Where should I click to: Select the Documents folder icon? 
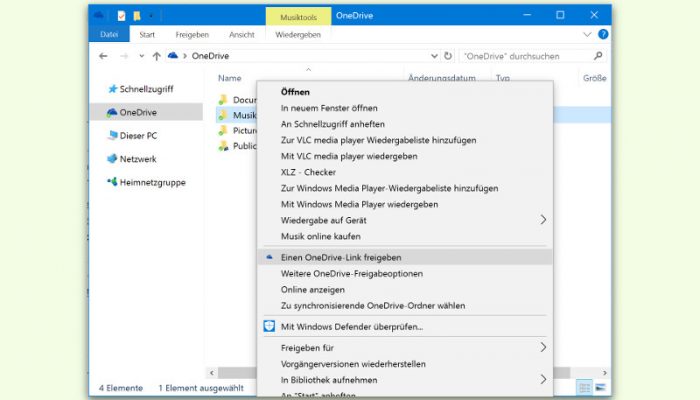pyautogui.click(x=223, y=100)
